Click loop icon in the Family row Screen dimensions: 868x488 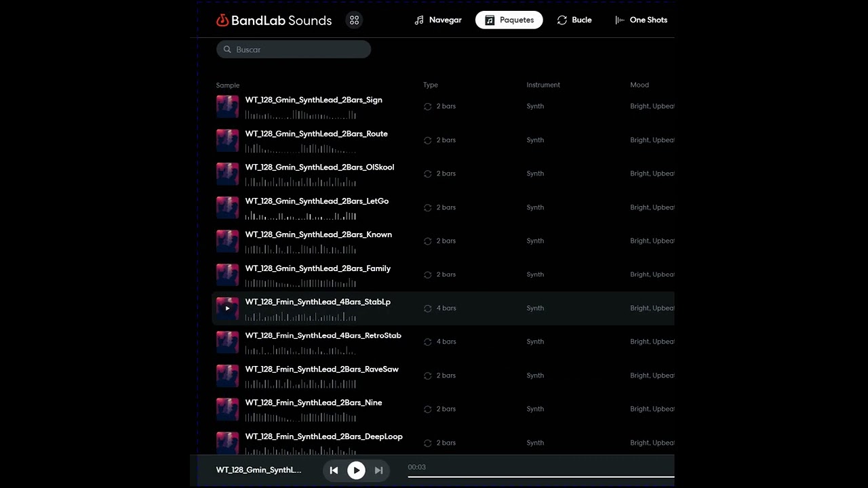[427, 274]
